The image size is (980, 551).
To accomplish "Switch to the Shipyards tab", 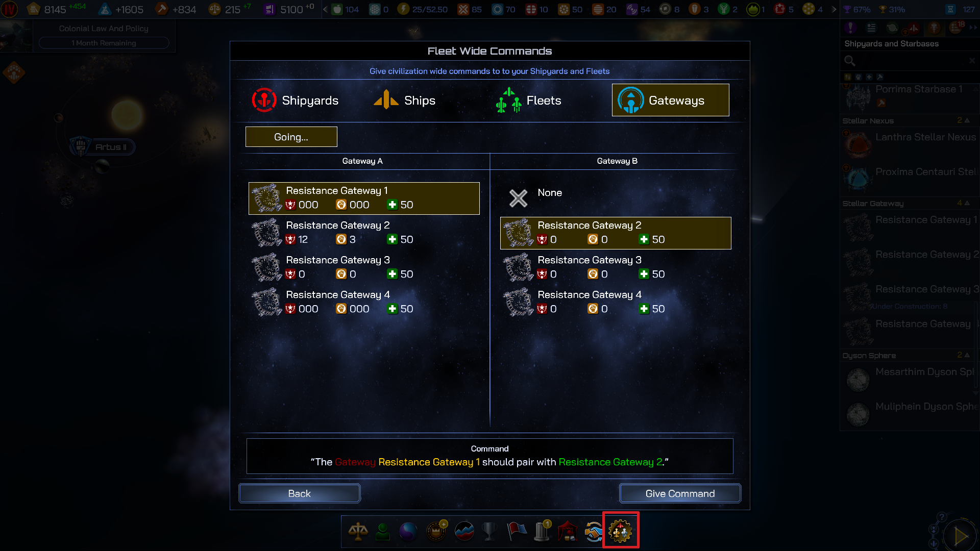I will click(x=296, y=101).
